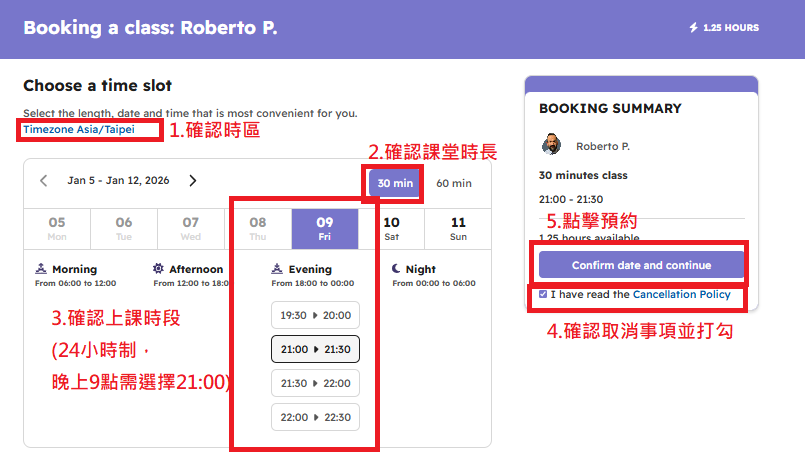
Task: Click the Night moon icon
Action: (x=395, y=269)
